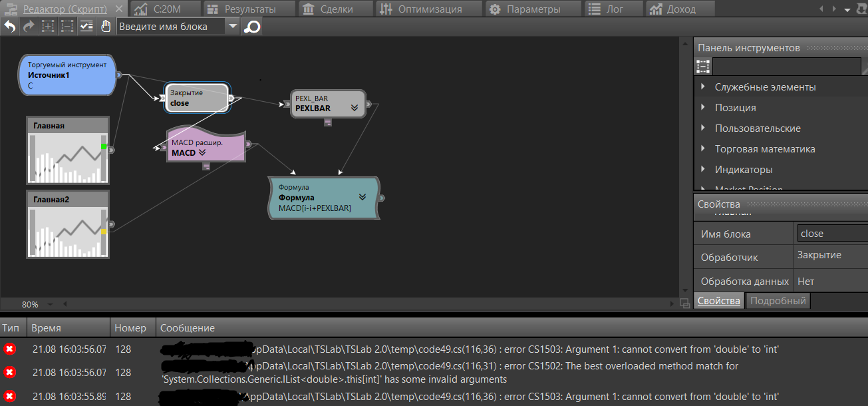The height and width of the screenshot is (406, 868).
Task: Select the Источник1 trading instrument block
Action: point(68,75)
